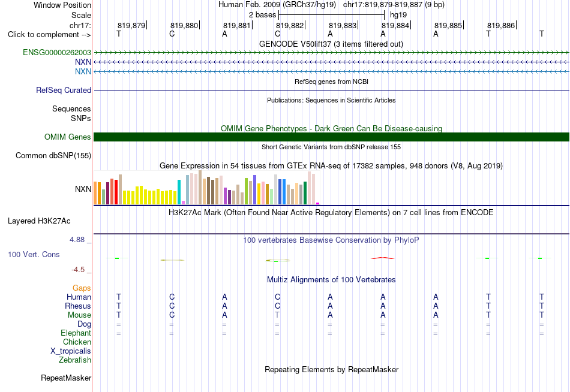Click the -4.5 conservation scale value
The image size is (570, 392).
point(78,270)
